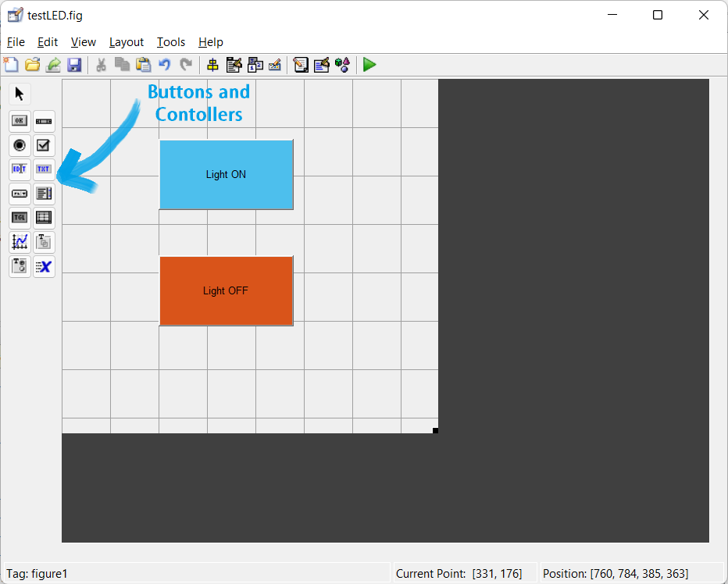
Task: Open the code Editor from toolbar
Action: coord(301,65)
